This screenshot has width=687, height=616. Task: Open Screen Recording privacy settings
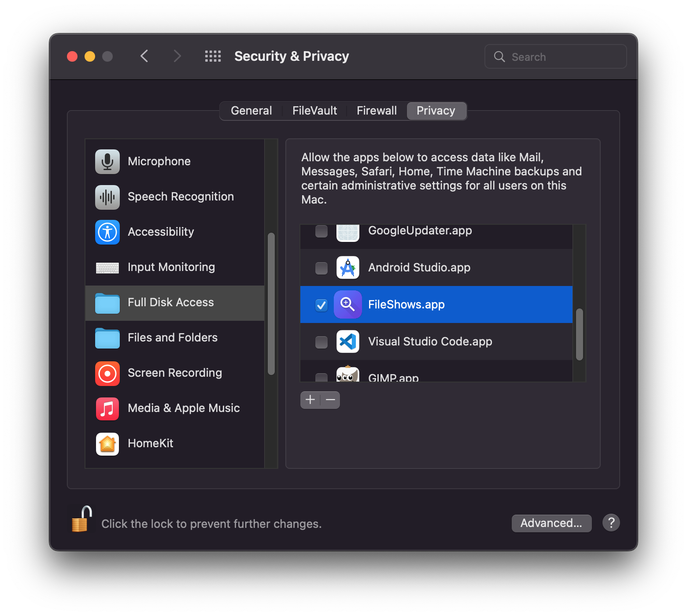(175, 373)
